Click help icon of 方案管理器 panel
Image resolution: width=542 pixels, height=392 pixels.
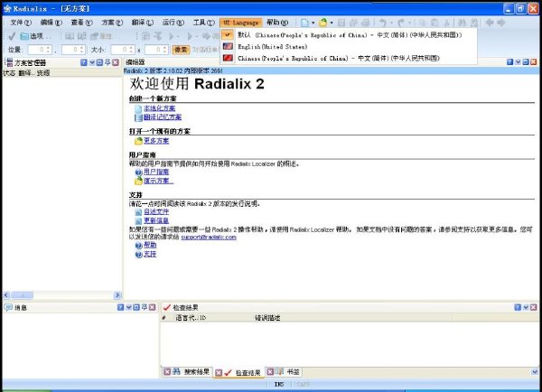pos(84,62)
